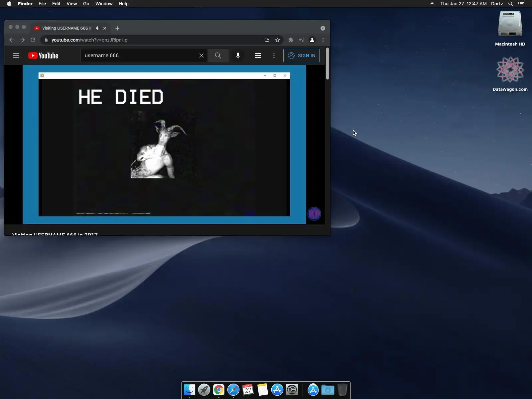This screenshot has width=532, height=399.
Task: Open the Edit menu
Action: 56,4
